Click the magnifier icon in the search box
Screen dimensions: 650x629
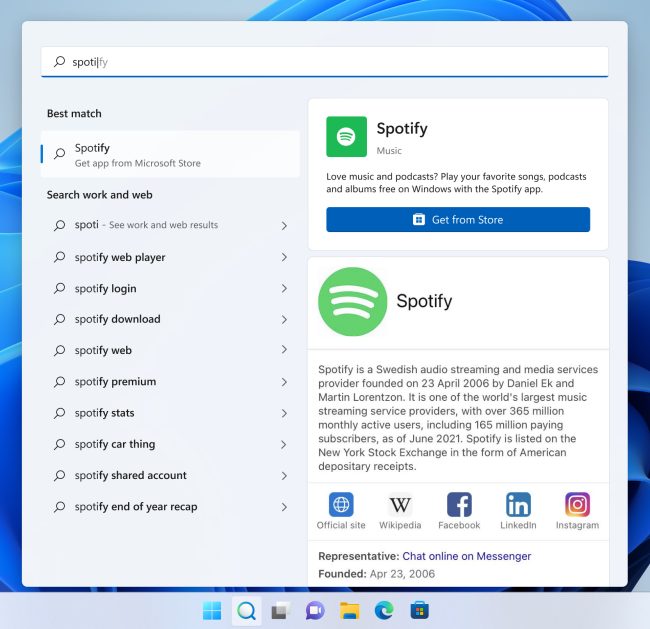pos(59,62)
